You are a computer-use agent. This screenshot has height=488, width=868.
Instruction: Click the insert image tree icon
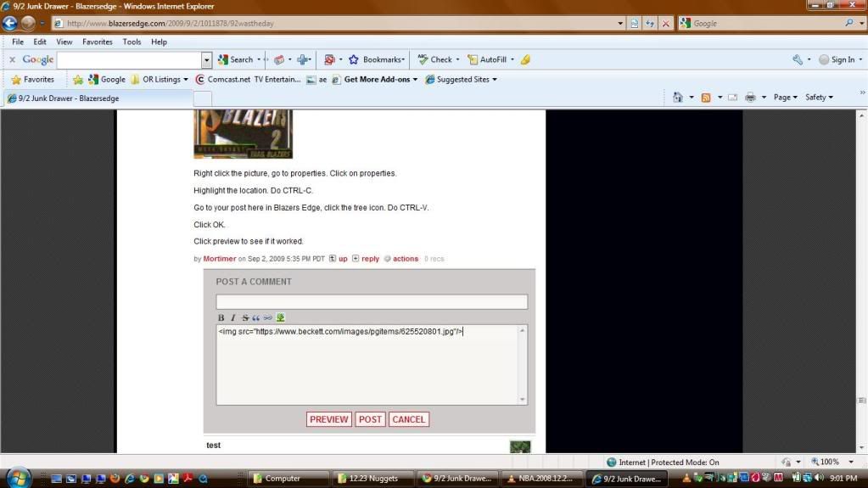(x=281, y=318)
